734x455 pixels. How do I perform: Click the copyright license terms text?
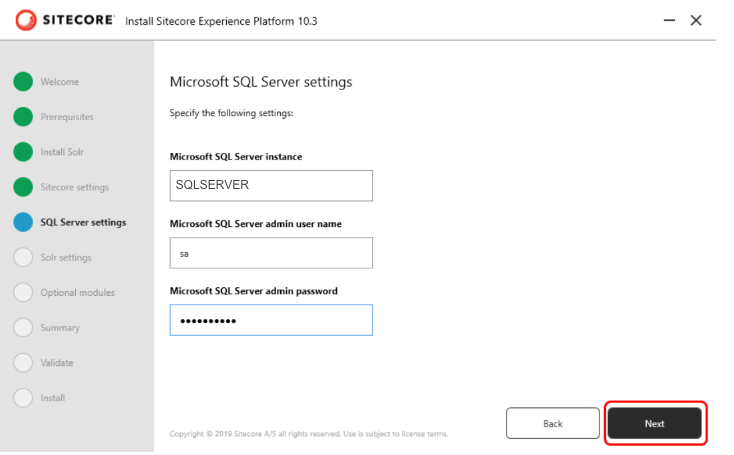309,434
